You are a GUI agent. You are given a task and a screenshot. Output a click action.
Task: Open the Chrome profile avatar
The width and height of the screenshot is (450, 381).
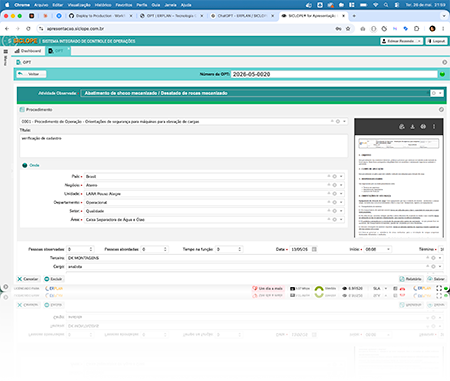432,29
